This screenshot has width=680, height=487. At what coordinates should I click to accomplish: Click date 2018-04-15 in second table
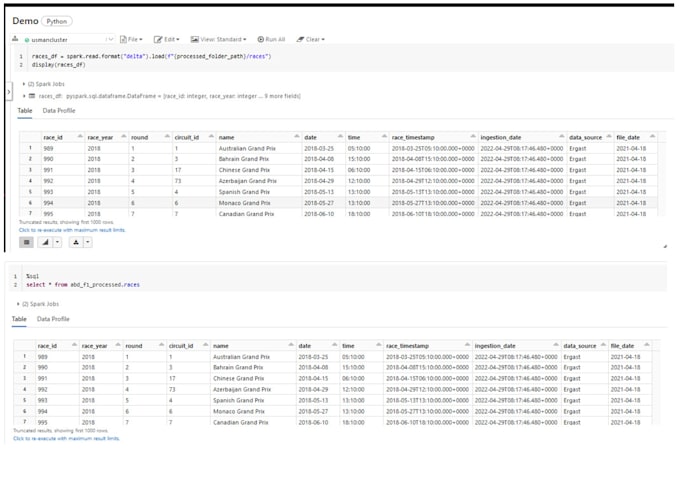(x=313, y=379)
